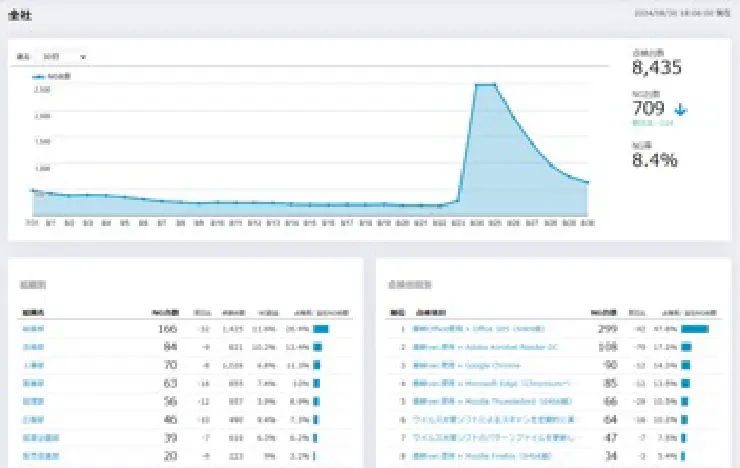Click the bar indicator in top organization row
Screen dimensions: 740x468
[x=321, y=328]
